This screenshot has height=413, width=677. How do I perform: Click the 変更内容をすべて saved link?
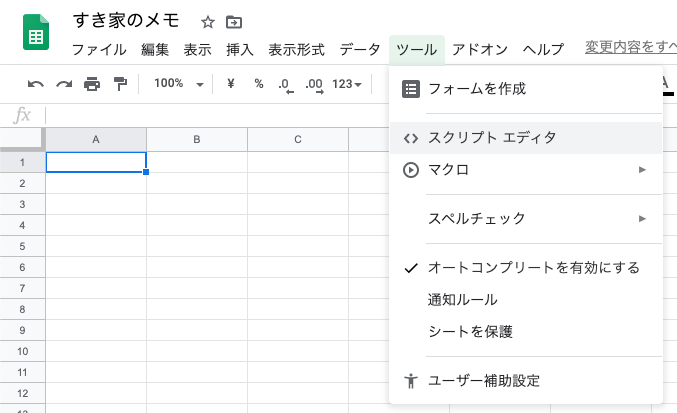click(631, 47)
